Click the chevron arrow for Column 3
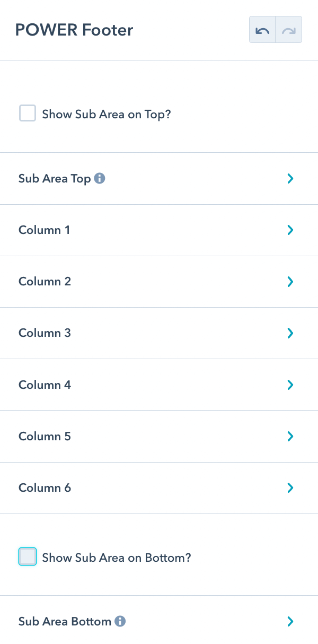The height and width of the screenshot is (644, 318). [290, 333]
